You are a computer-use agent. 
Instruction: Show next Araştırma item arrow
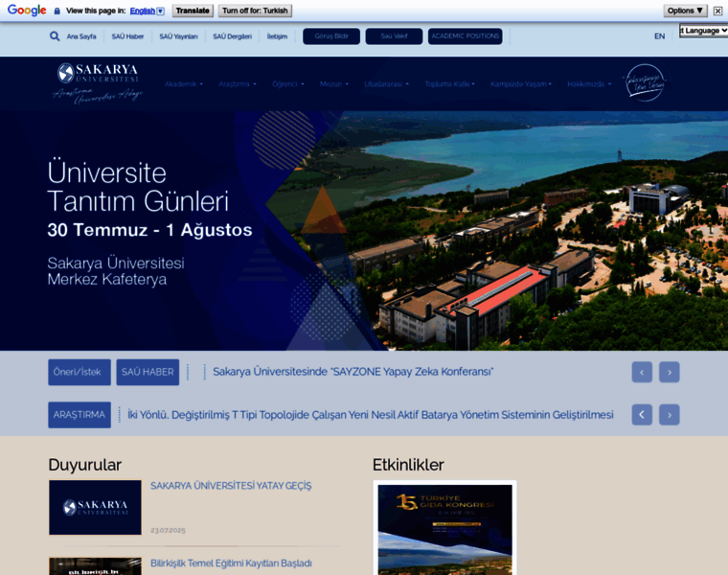point(670,415)
